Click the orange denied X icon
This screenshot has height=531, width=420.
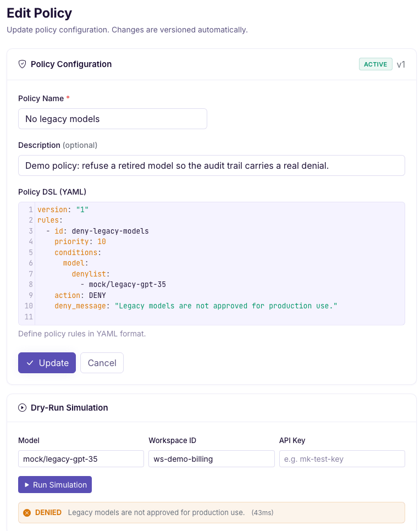(x=27, y=512)
